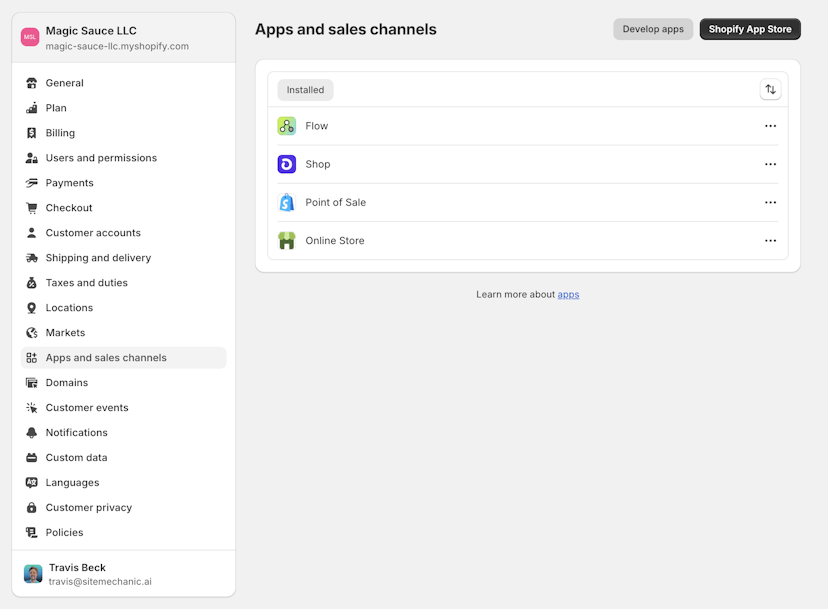Click the Flow app icon

287,126
